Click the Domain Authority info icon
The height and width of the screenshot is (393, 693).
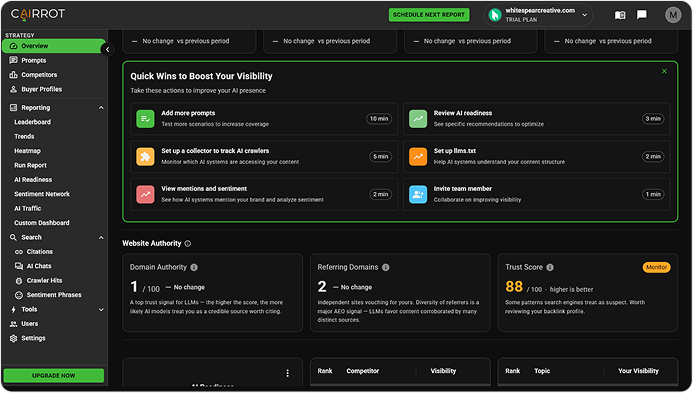coord(194,267)
